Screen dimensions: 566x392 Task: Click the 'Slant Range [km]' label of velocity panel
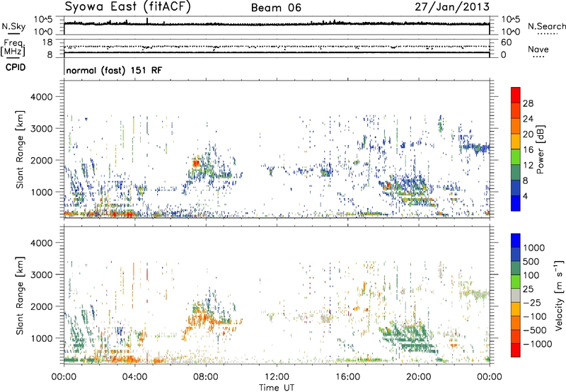(20, 296)
